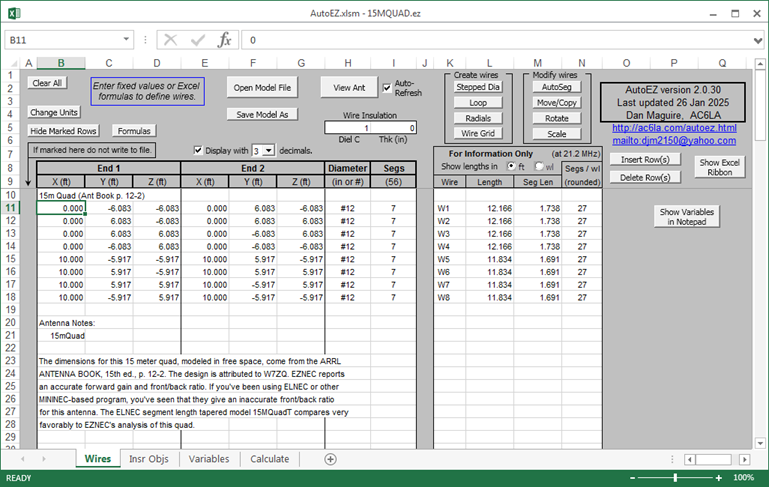The width and height of the screenshot is (769, 487).
Task: Click the formula bar Enter checkmark icon
Action: tap(196, 40)
